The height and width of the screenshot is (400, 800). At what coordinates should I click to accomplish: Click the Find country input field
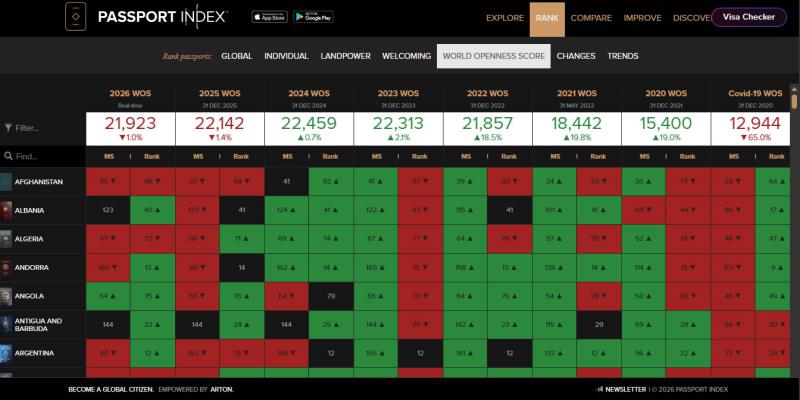43,156
